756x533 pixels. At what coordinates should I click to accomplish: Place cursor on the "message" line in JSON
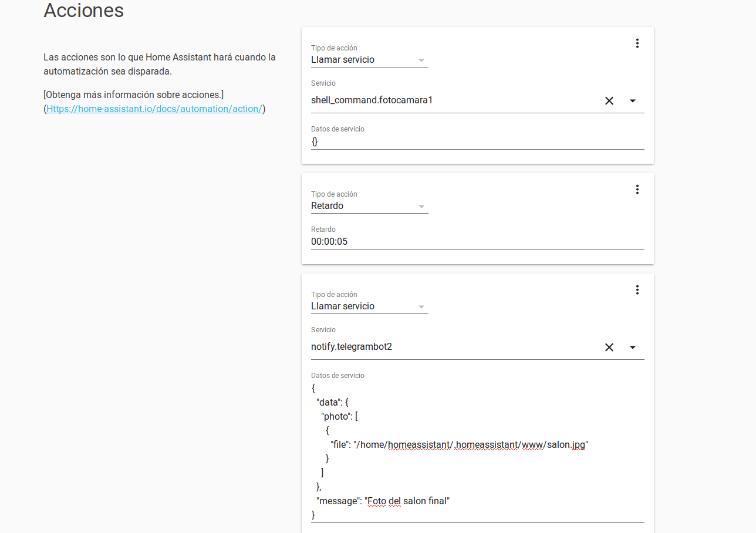[383, 501]
